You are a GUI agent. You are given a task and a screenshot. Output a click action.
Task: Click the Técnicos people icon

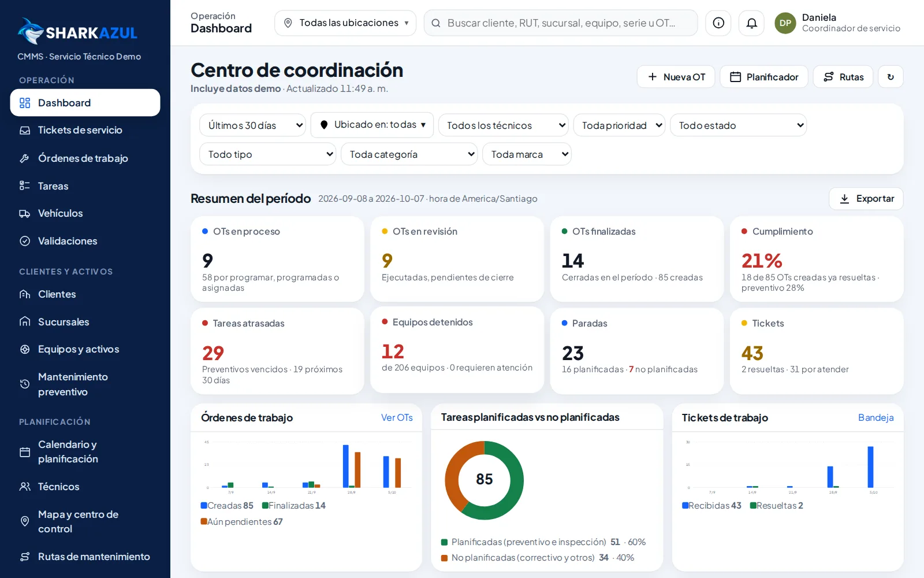25,487
